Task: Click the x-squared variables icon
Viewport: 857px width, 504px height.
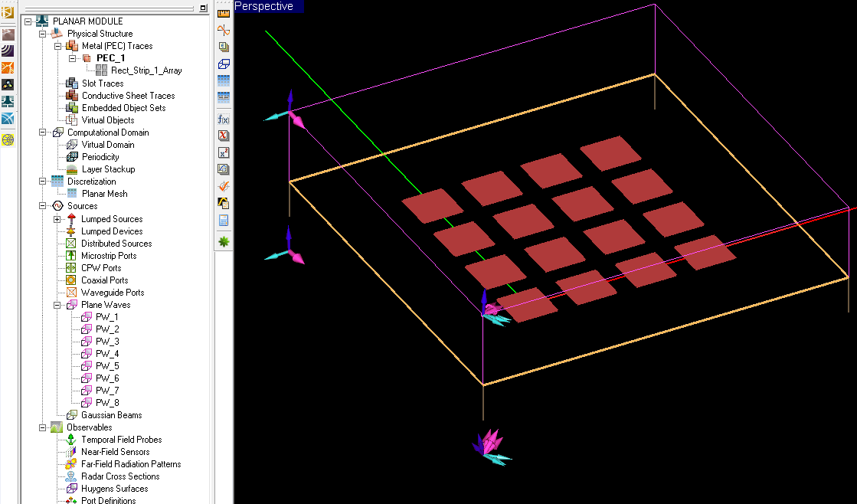Action: [x=224, y=152]
